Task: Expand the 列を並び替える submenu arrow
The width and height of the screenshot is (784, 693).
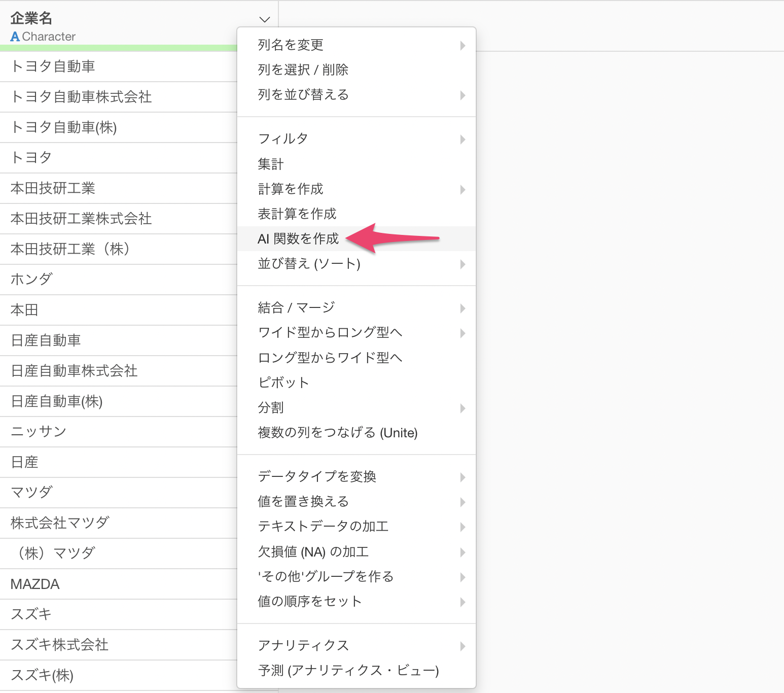Action: coord(462,95)
